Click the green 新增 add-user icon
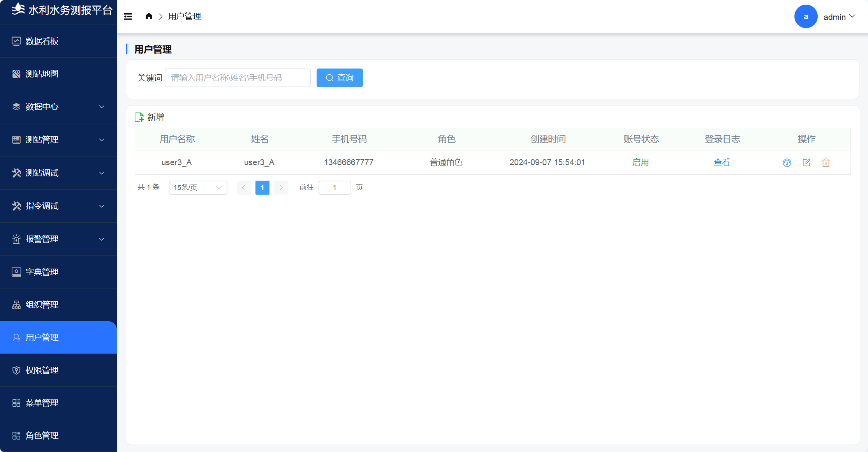Image resolution: width=868 pixels, height=452 pixels. tap(139, 117)
